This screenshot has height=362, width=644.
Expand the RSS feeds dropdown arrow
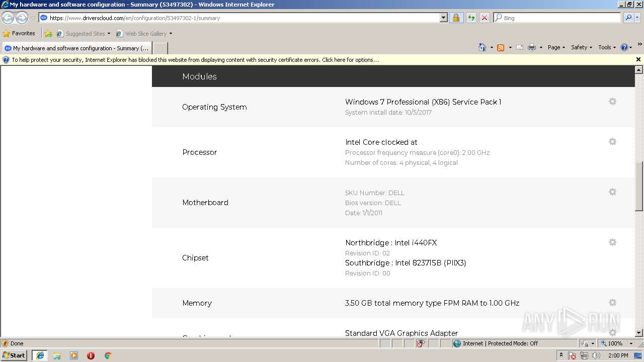click(x=510, y=47)
